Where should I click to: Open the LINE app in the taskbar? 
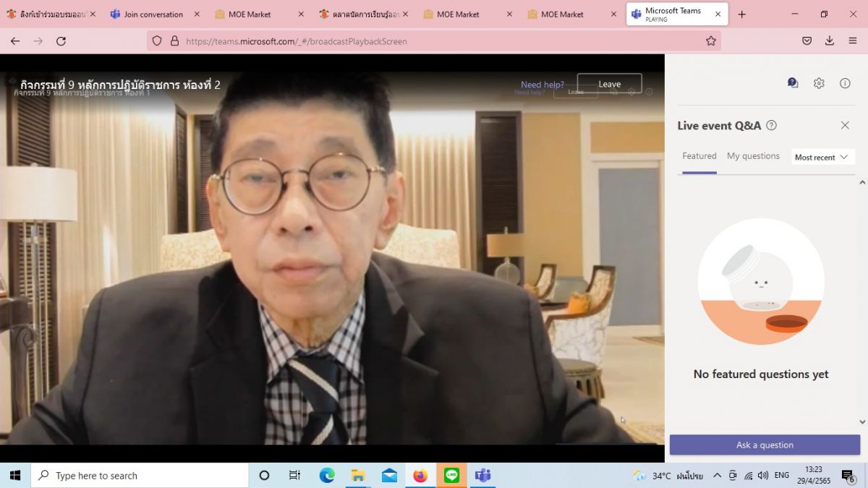pos(452,475)
